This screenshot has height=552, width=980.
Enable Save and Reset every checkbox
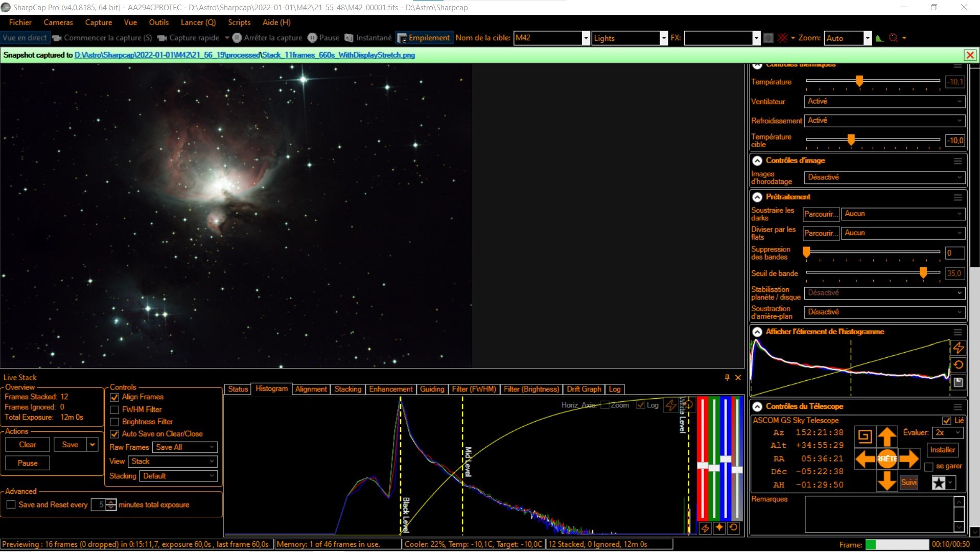coord(11,505)
